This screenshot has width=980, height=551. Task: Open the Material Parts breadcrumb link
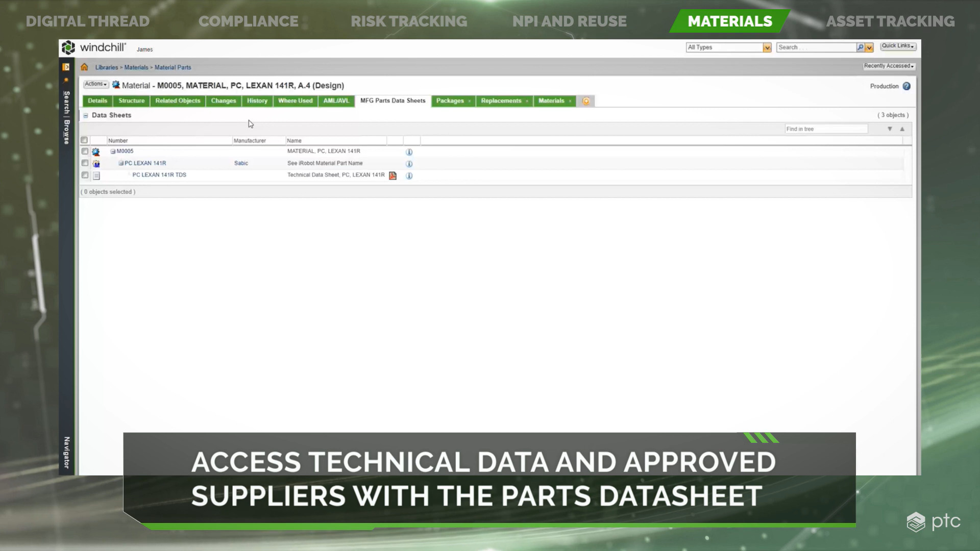[173, 67]
